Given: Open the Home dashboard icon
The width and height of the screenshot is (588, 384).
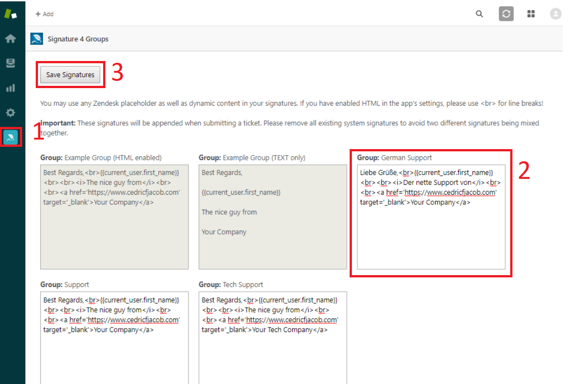Looking at the screenshot, I should coord(10,39).
